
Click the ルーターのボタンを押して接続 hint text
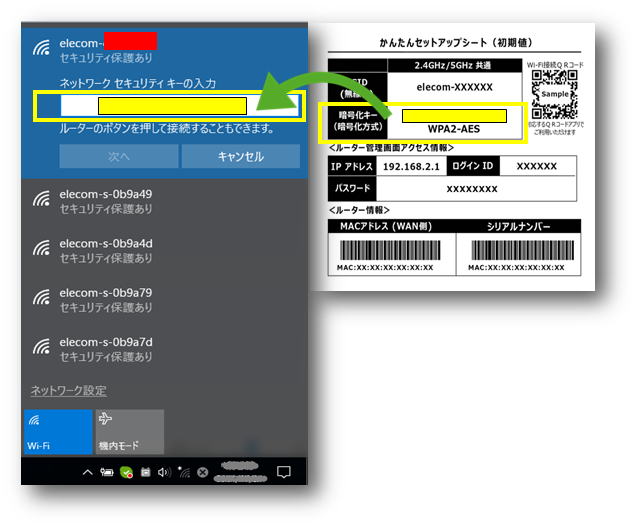[167, 129]
